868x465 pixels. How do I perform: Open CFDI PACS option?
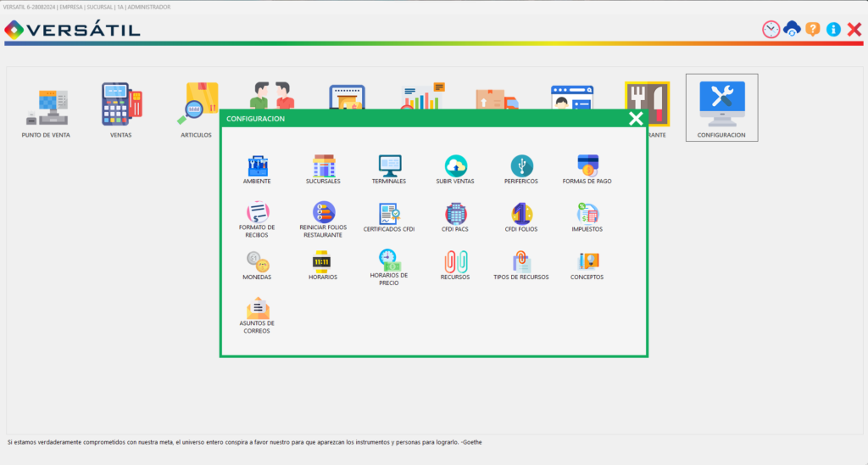(455, 217)
